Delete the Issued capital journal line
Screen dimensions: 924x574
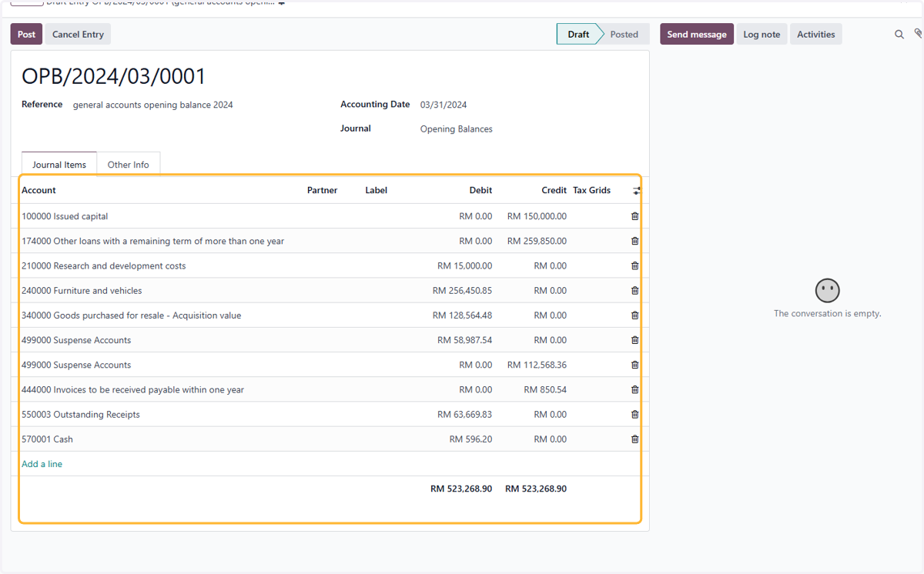click(634, 216)
